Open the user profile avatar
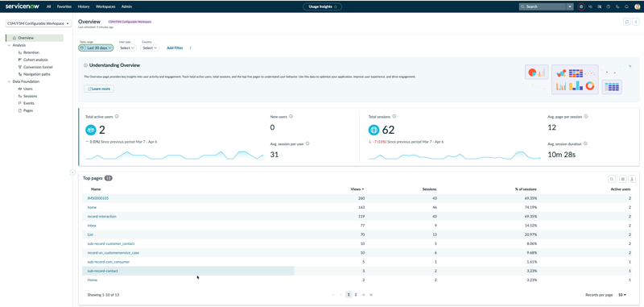The height and width of the screenshot is (307, 644). point(638,6)
